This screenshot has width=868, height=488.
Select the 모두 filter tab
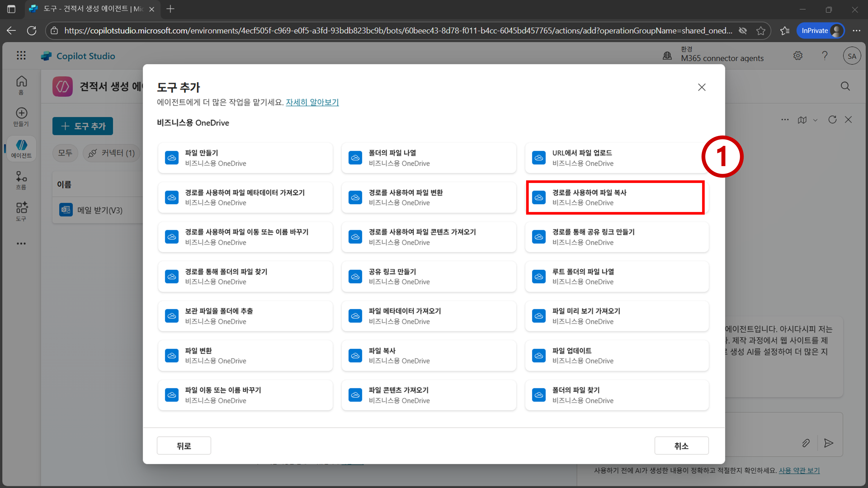(65, 153)
